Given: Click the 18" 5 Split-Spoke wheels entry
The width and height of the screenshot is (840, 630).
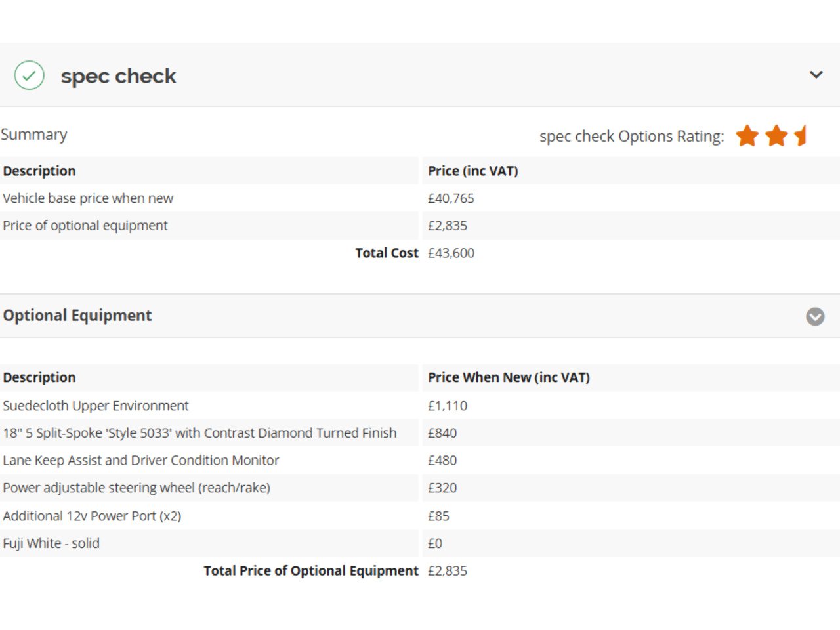Looking at the screenshot, I should point(199,433).
